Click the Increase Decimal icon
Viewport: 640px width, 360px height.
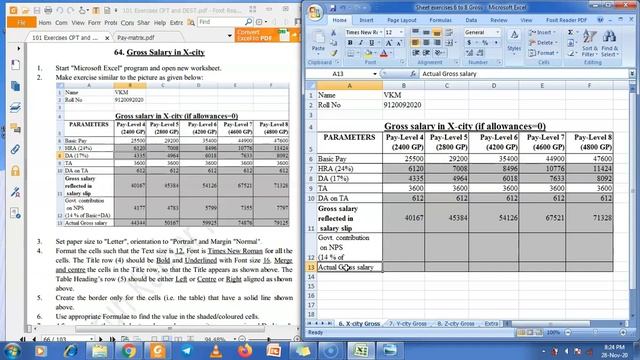[x=469, y=53]
